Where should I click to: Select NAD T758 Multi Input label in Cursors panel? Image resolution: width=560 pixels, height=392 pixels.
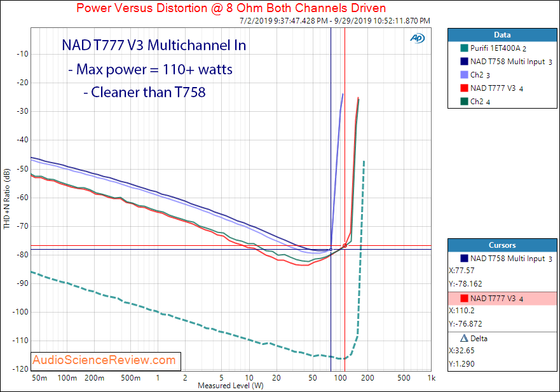pyautogui.click(x=511, y=259)
